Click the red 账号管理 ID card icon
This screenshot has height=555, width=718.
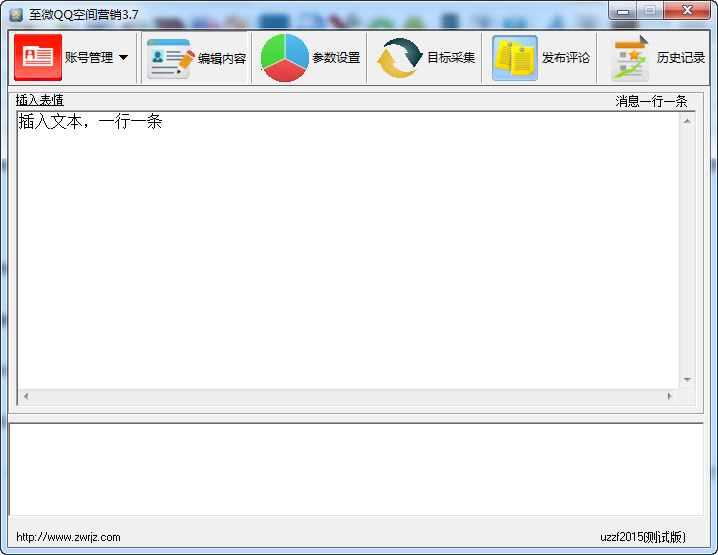tap(38, 57)
